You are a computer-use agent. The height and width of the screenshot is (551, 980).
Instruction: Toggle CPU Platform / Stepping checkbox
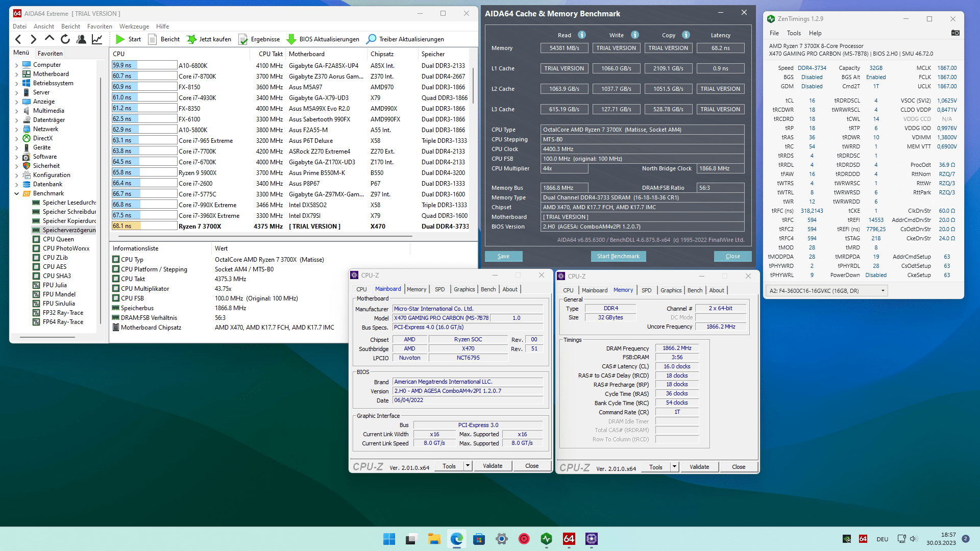tap(116, 269)
